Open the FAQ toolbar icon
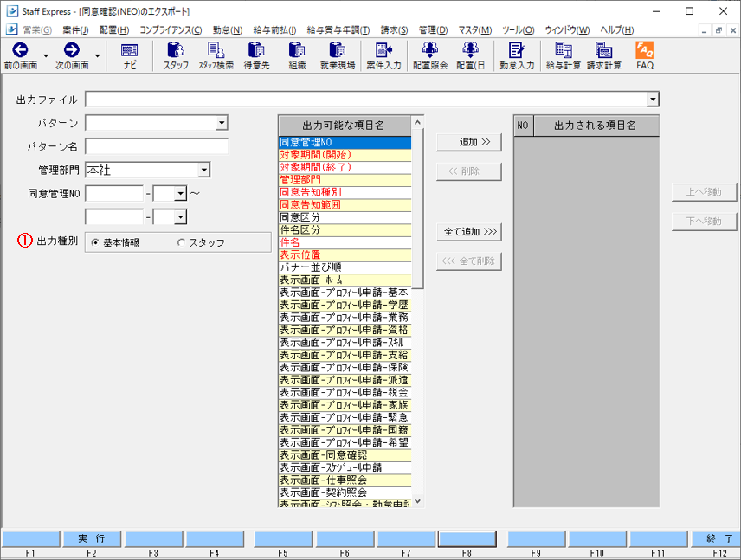 pyautogui.click(x=645, y=55)
